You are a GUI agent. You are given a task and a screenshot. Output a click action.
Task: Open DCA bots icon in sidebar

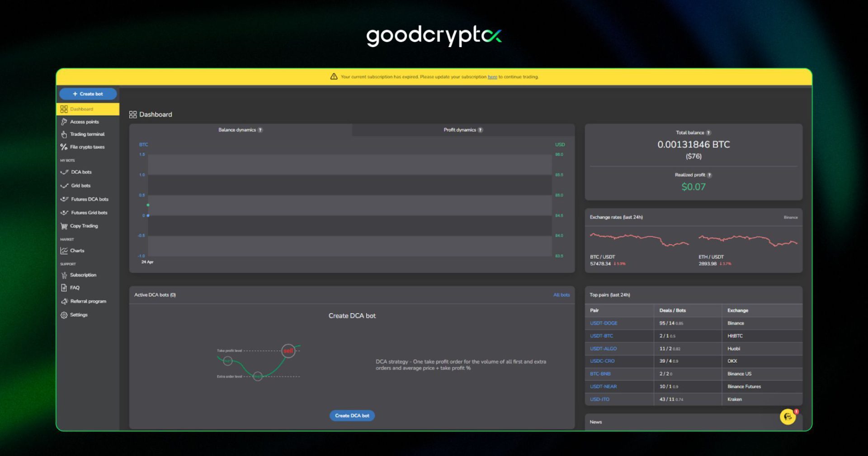point(64,172)
